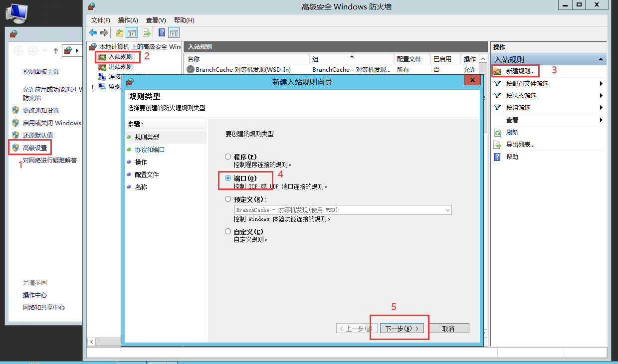This screenshot has width=618, height=364.
Task: Toggle the show/hide action pane toolbar icon
Action: [x=174, y=33]
